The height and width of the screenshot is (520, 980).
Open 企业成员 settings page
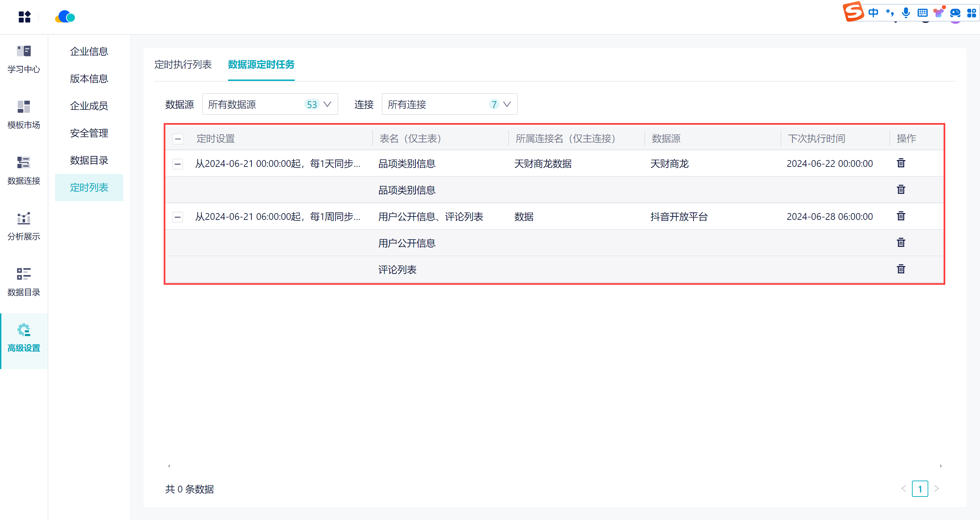[x=89, y=106]
